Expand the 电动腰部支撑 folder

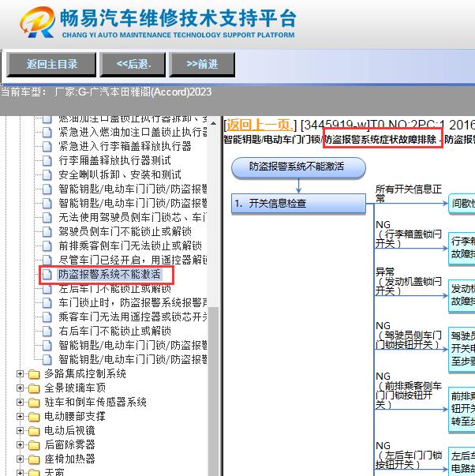click(20, 417)
